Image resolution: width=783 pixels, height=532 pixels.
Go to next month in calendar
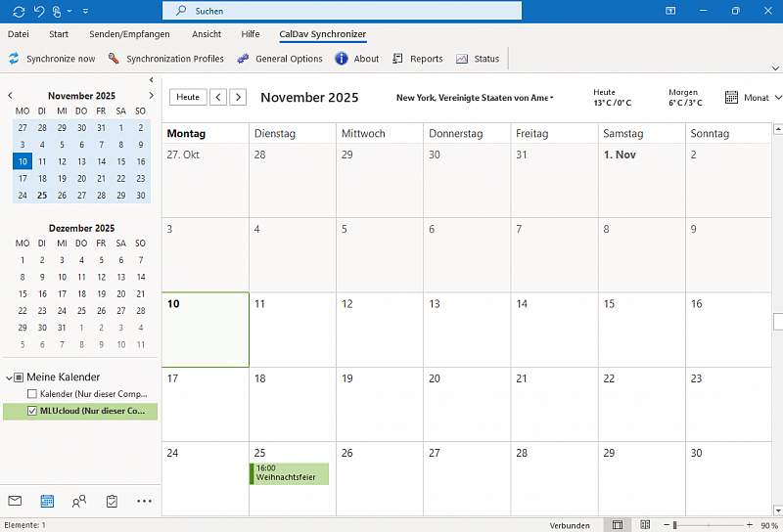coord(238,97)
